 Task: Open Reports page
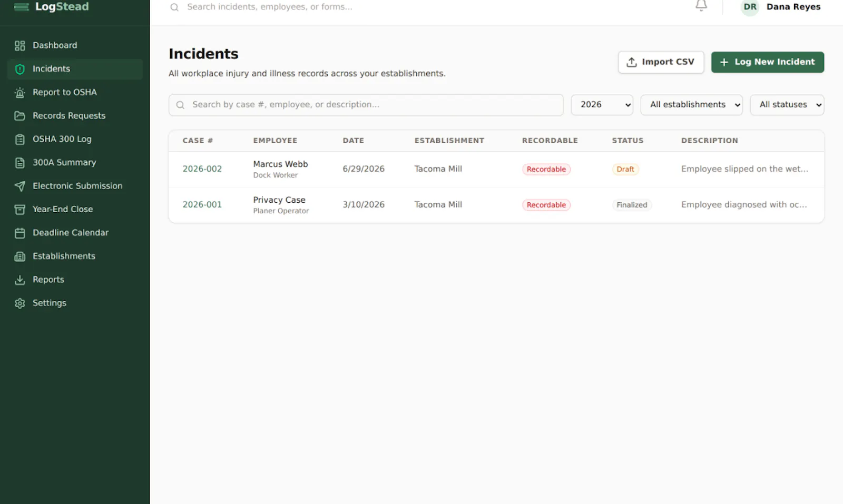click(x=75, y=280)
